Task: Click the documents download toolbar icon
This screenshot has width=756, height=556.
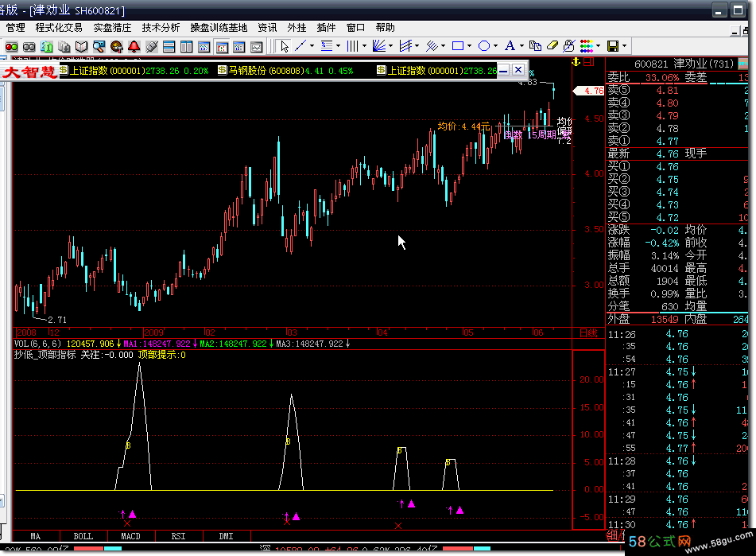Action: (64, 47)
